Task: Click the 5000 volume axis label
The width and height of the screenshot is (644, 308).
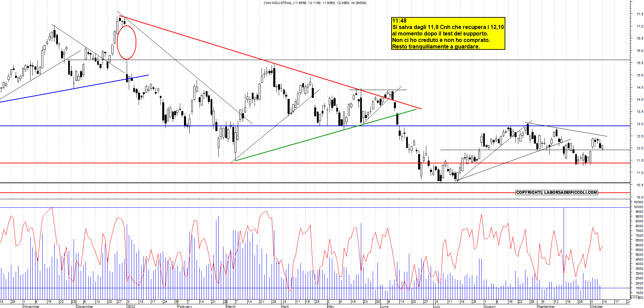Action: 639,255
